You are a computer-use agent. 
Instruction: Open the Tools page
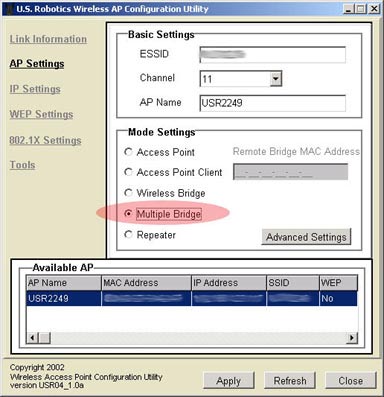tap(22, 165)
